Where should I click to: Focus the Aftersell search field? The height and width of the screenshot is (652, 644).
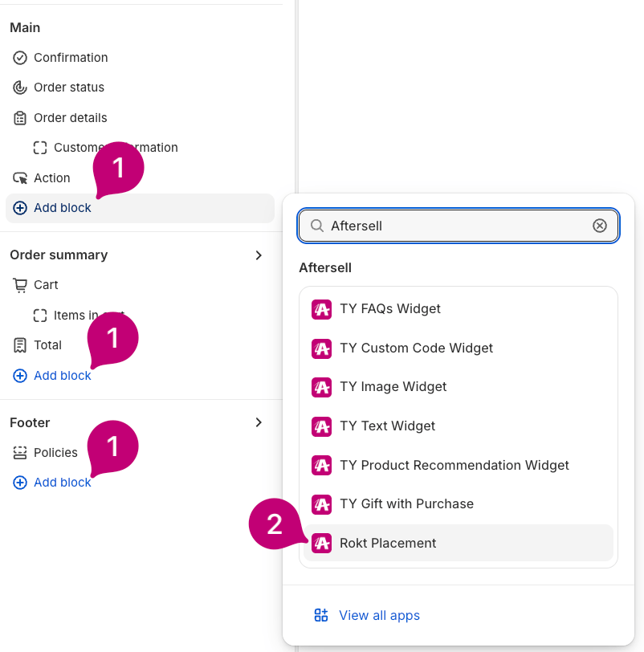click(459, 226)
